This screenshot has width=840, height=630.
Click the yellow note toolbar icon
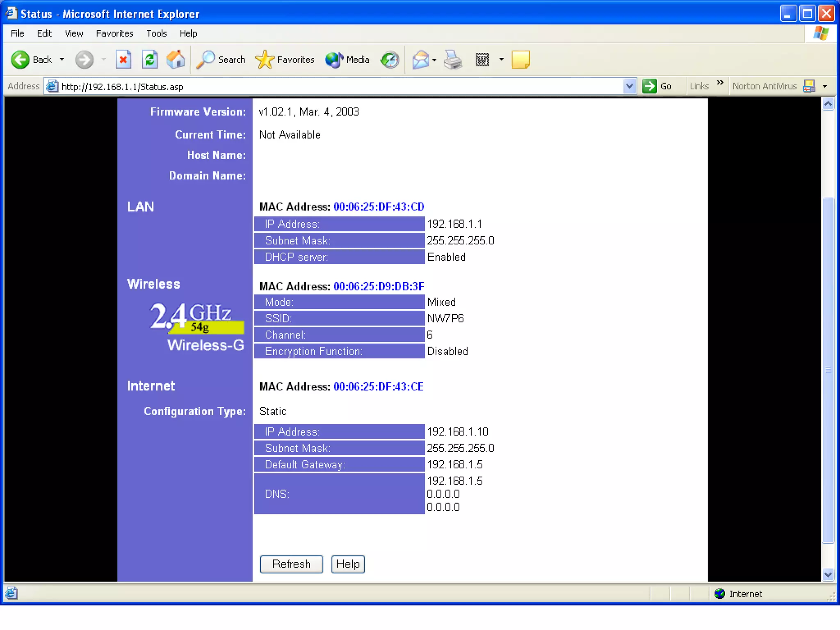pos(520,60)
